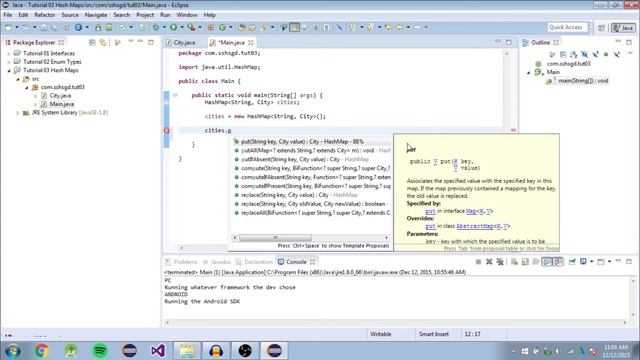
Task: Switch to the Declaration tab
Action: tap(254, 262)
